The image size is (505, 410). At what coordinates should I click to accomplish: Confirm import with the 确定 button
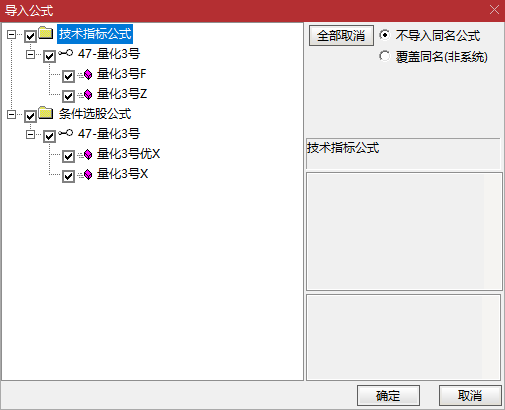(388, 396)
